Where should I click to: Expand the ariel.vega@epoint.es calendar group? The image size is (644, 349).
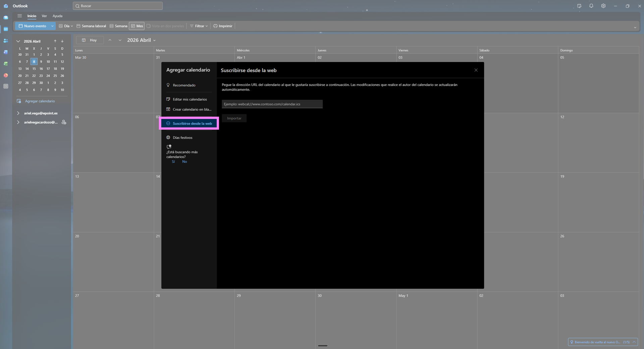(18, 113)
